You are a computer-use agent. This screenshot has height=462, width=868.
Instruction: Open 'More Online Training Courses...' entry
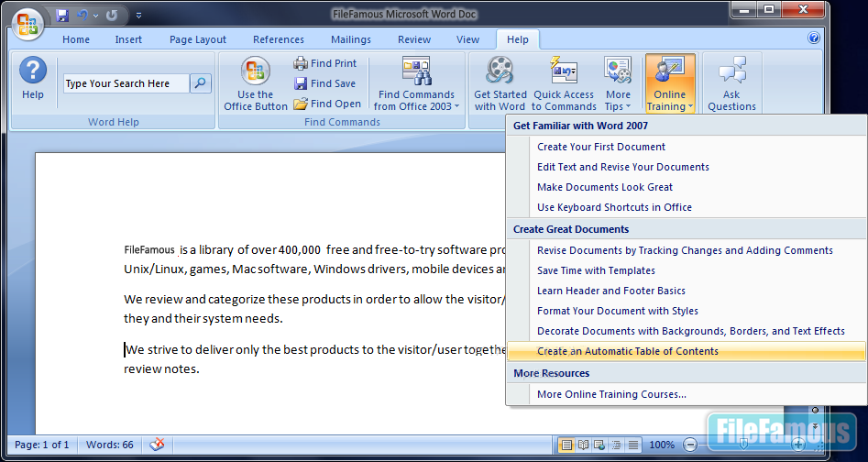click(687, 394)
